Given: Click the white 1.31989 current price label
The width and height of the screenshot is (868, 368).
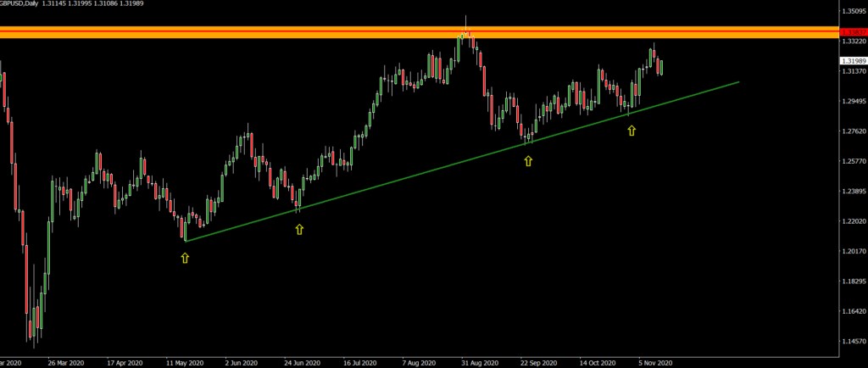Looking at the screenshot, I should [852, 61].
